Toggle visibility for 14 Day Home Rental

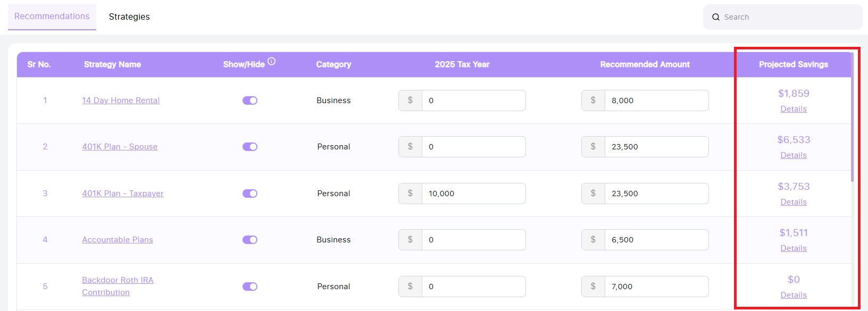(250, 100)
